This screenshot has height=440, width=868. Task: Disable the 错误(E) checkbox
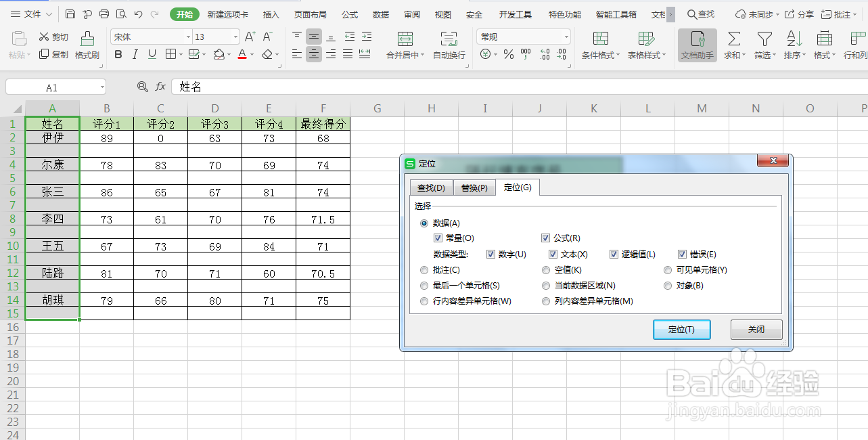[683, 254]
